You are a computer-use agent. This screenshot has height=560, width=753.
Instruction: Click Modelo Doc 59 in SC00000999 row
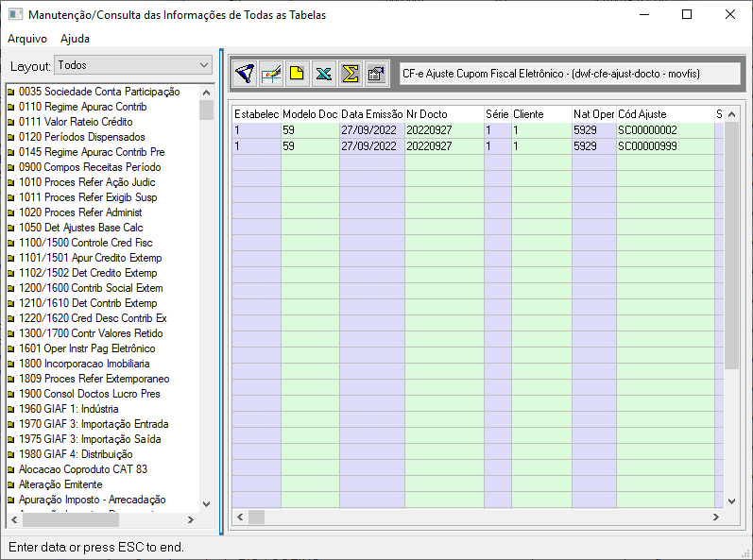point(310,146)
